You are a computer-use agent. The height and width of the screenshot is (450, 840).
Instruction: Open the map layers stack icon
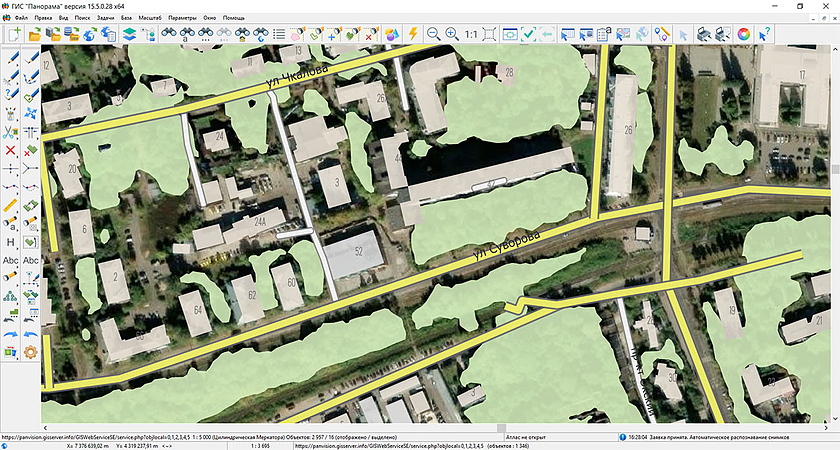[x=129, y=33]
